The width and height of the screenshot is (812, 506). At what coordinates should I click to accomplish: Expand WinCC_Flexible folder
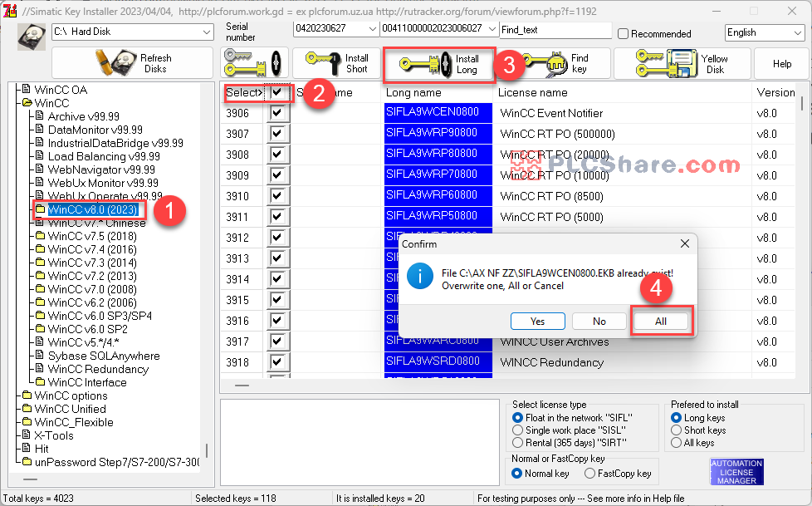74,422
